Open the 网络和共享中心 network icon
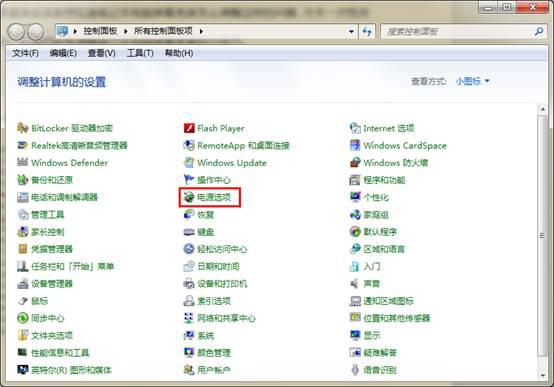 coord(189,318)
